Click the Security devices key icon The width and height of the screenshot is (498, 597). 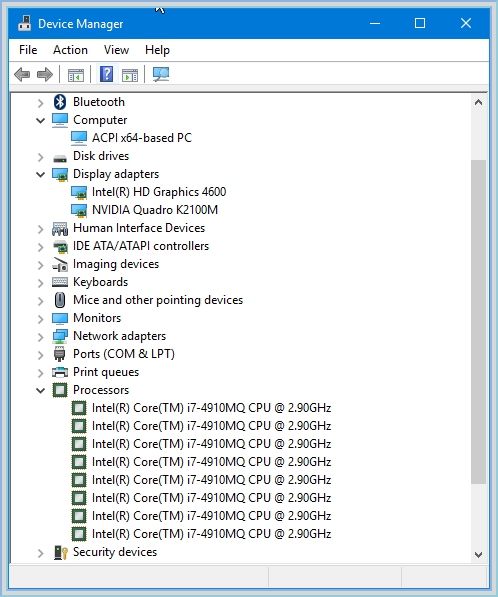tap(61, 552)
